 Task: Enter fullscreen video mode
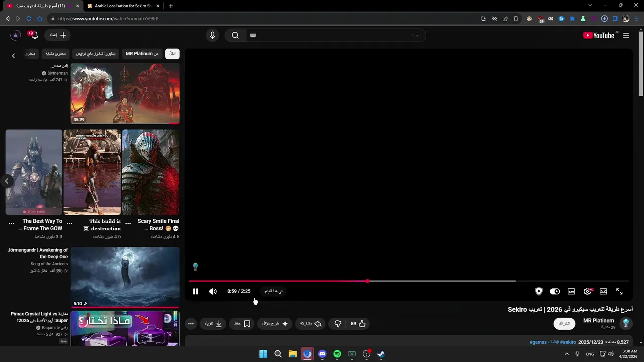(619, 291)
